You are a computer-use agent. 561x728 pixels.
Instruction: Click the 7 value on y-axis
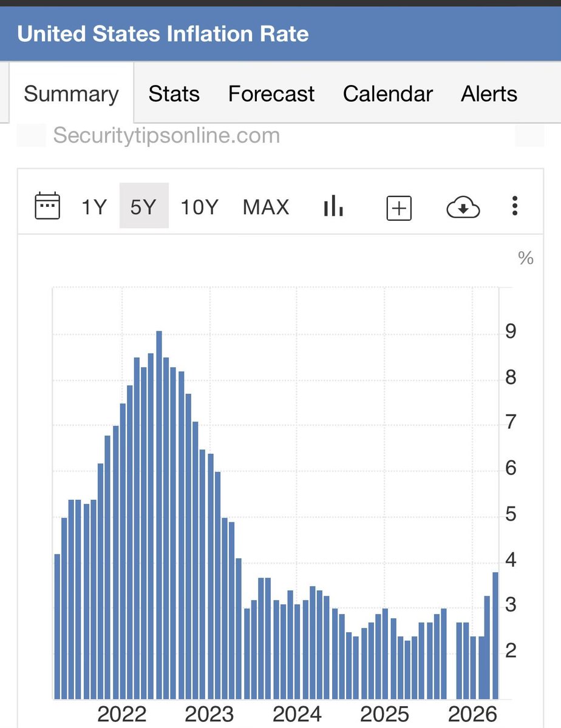[511, 422]
